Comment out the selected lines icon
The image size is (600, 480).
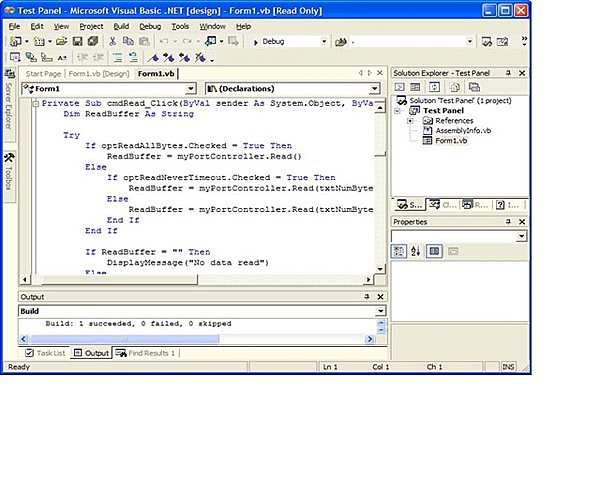[117, 58]
